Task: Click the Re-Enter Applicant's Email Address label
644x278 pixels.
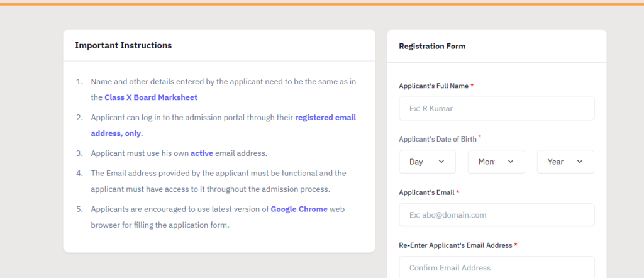Action: point(458,245)
